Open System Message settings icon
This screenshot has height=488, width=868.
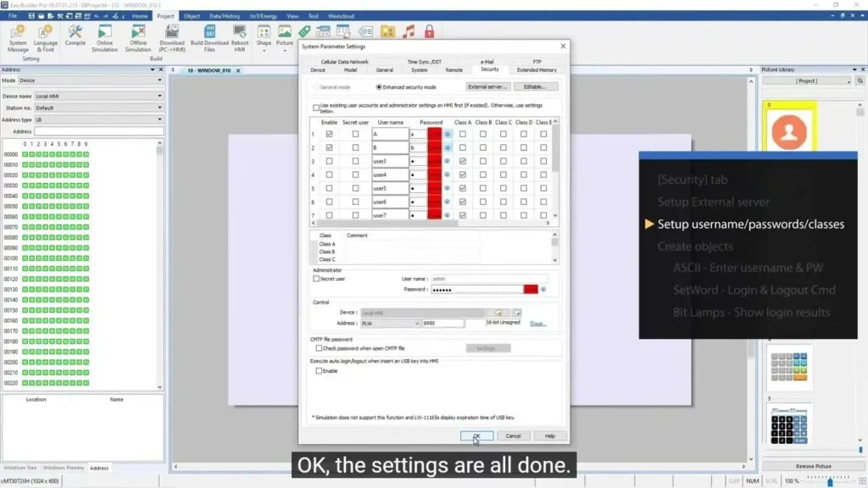[x=18, y=35]
